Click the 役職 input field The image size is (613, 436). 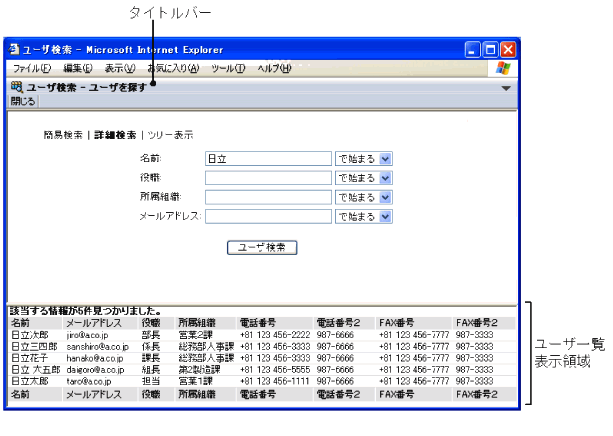pos(268,178)
